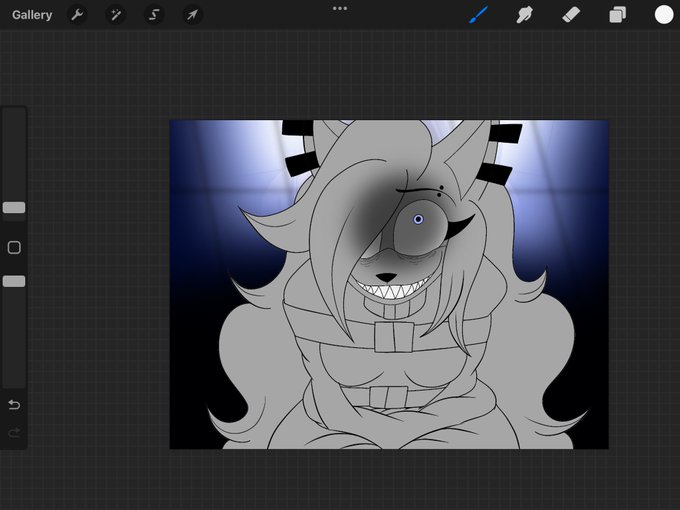The height and width of the screenshot is (510, 680).
Task: Tap the square Modify button in sidebar
Action: point(14,248)
